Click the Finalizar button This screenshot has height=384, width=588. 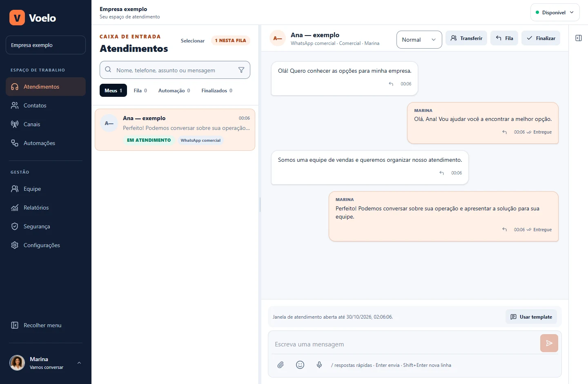click(541, 38)
